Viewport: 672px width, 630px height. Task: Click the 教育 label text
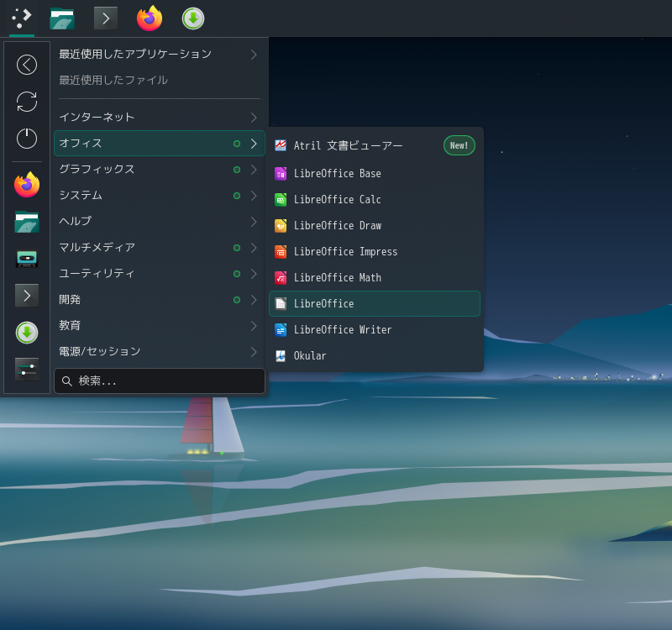[x=70, y=325]
